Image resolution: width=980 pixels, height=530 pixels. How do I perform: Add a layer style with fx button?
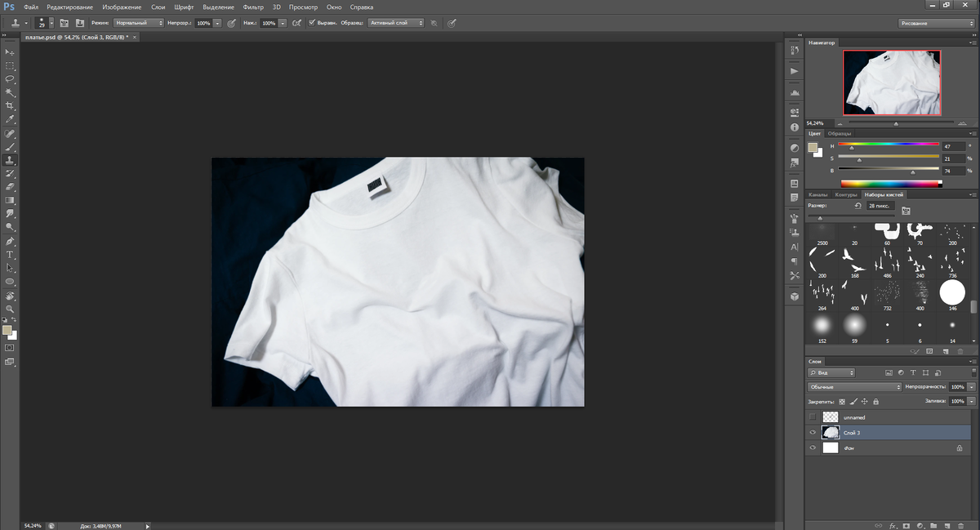(893, 525)
